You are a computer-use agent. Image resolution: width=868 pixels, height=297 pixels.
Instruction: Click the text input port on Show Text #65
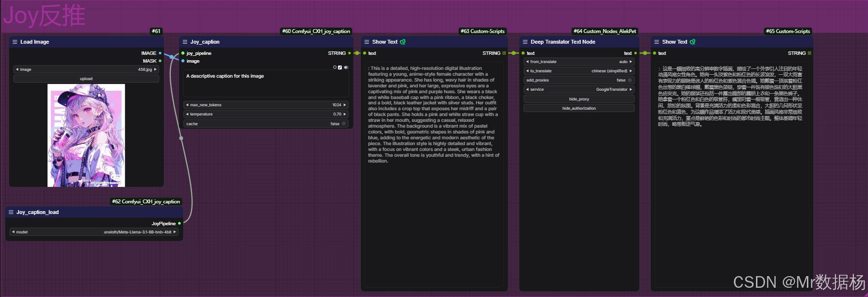655,53
